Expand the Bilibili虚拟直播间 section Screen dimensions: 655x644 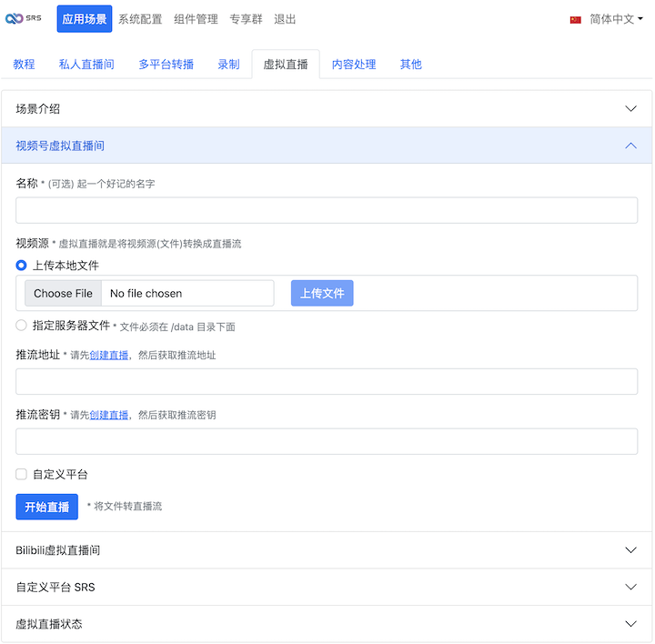click(x=327, y=550)
